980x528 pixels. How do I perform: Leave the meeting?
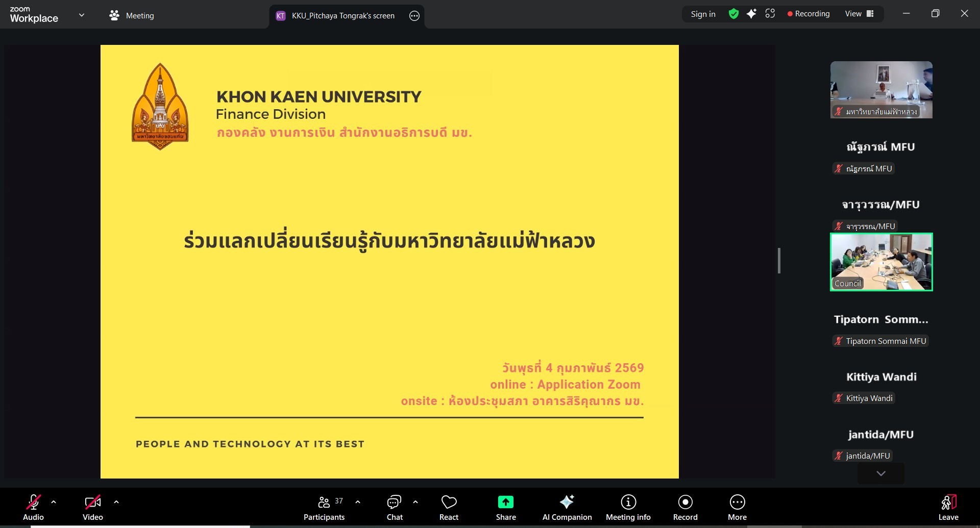(x=948, y=508)
